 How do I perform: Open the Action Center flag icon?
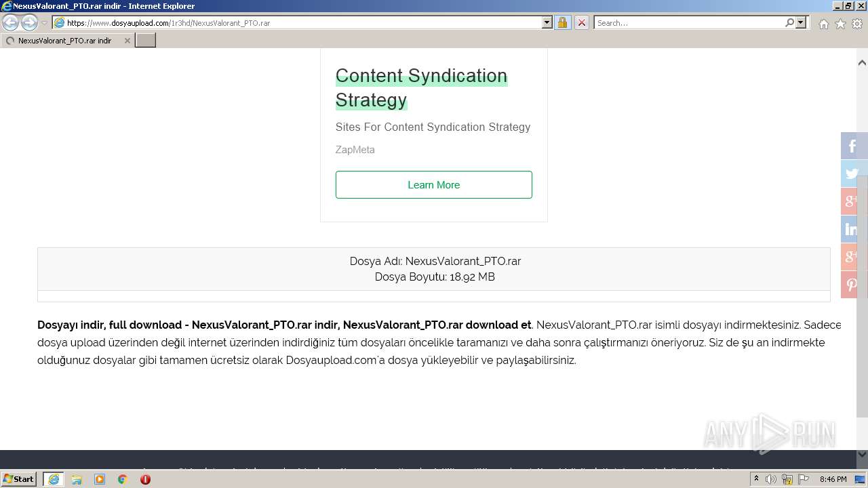[x=802, y=479]
